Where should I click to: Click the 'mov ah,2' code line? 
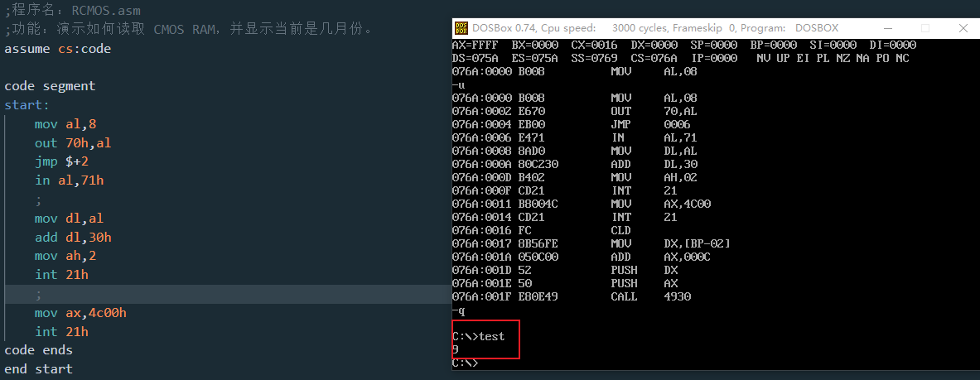pyautogui.click(x=65, y=256)
